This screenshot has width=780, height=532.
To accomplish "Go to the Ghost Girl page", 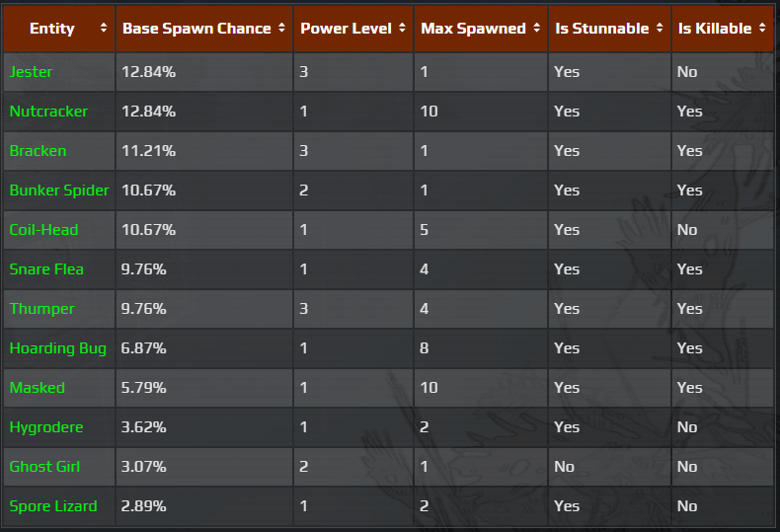I will [x=45, y=467].
